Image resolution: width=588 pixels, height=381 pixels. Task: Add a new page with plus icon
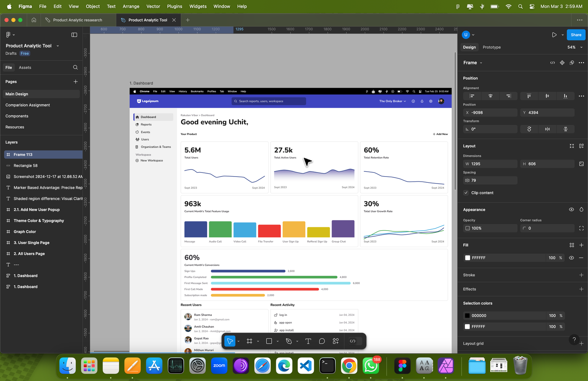coord(75,82)
